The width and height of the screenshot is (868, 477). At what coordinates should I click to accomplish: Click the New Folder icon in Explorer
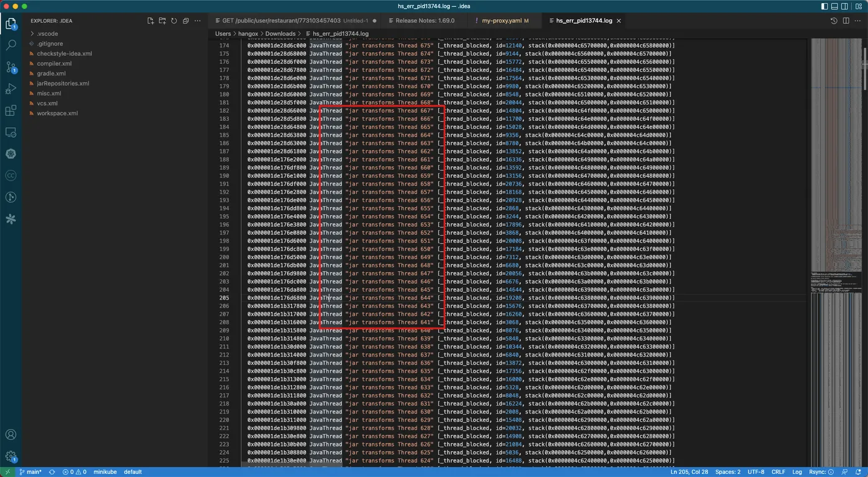click(162, 20)
